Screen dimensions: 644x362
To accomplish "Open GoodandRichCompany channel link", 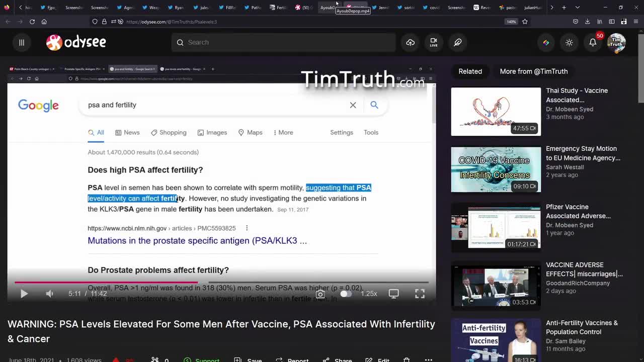I will coord(578,283).
